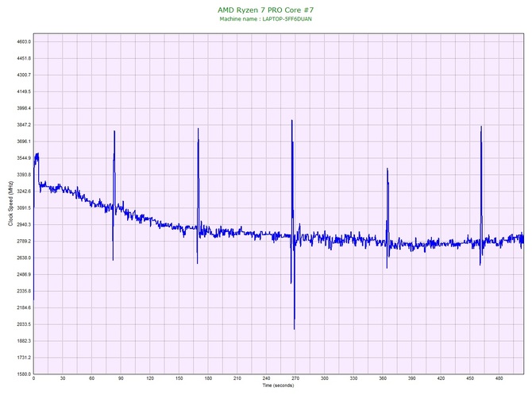Click the 2184.6 y-axis value
The image size is (532, 399).
tap(24, 308)
